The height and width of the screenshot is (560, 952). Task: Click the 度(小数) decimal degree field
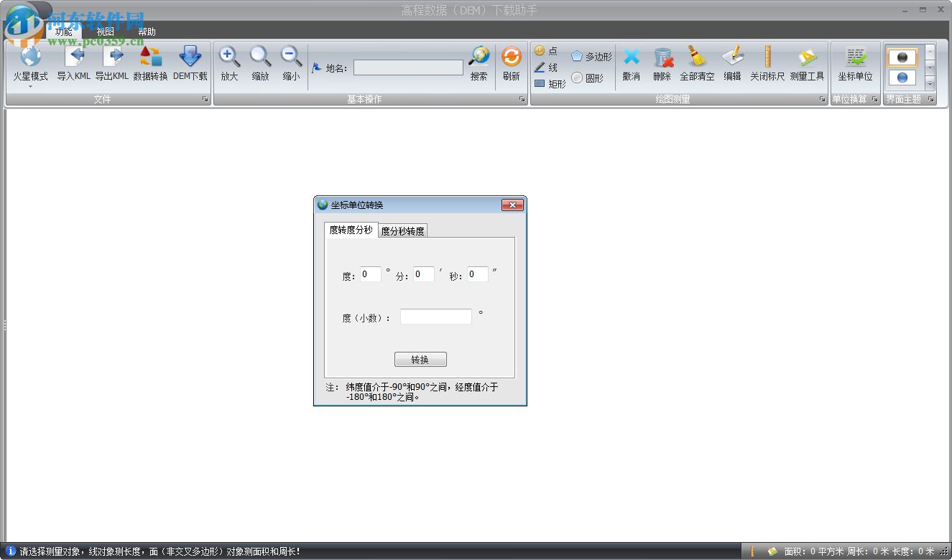[435, 317]
